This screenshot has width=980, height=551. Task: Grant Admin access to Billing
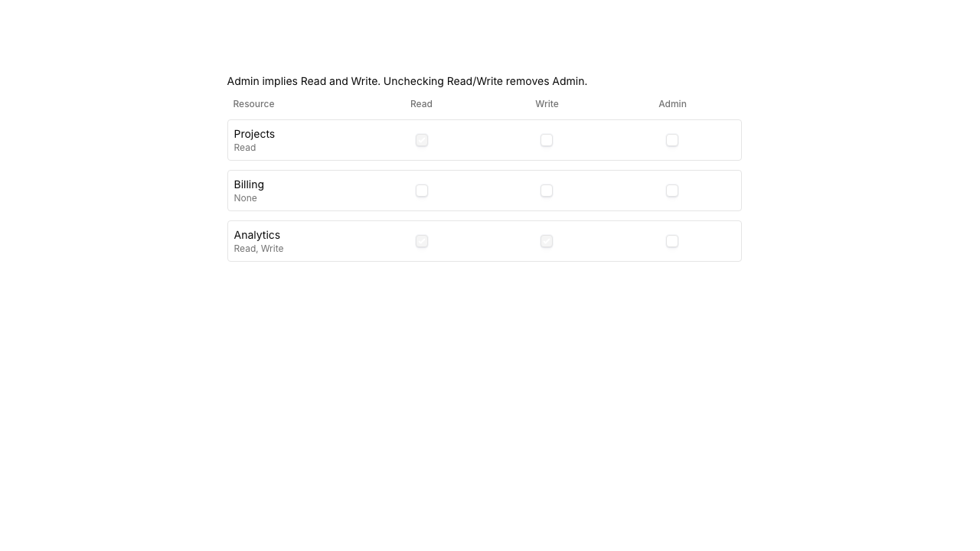[672, 191]
